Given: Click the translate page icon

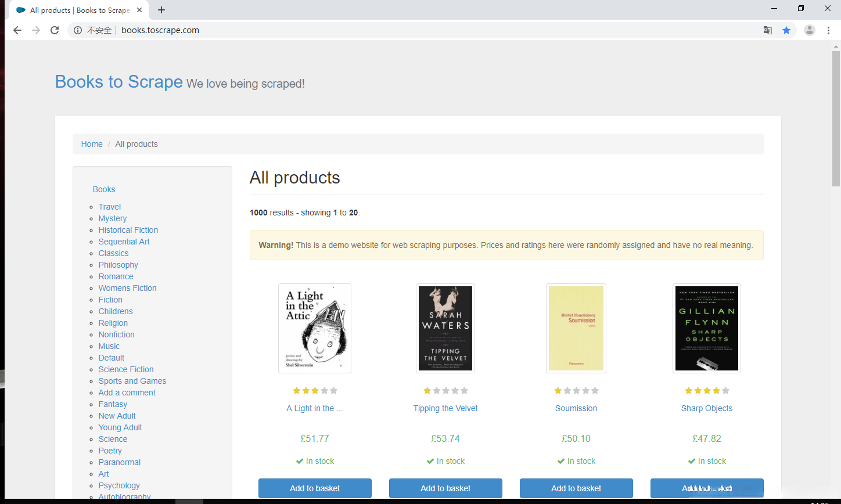Looking at the screenshot, I should 768,30.
